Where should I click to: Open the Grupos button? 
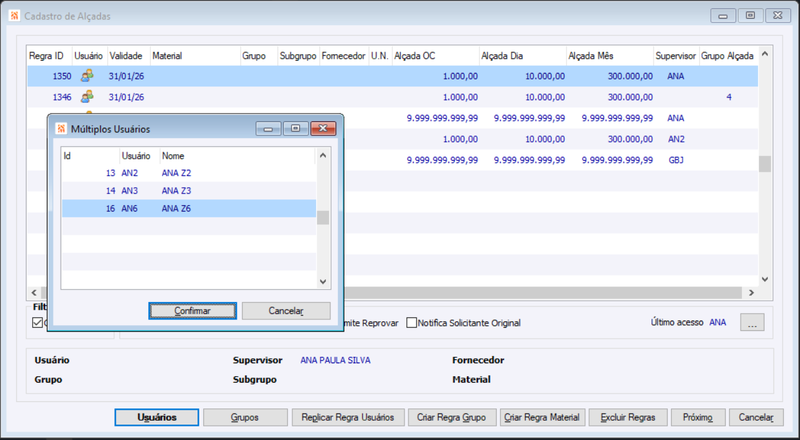[x=245, y=418]
